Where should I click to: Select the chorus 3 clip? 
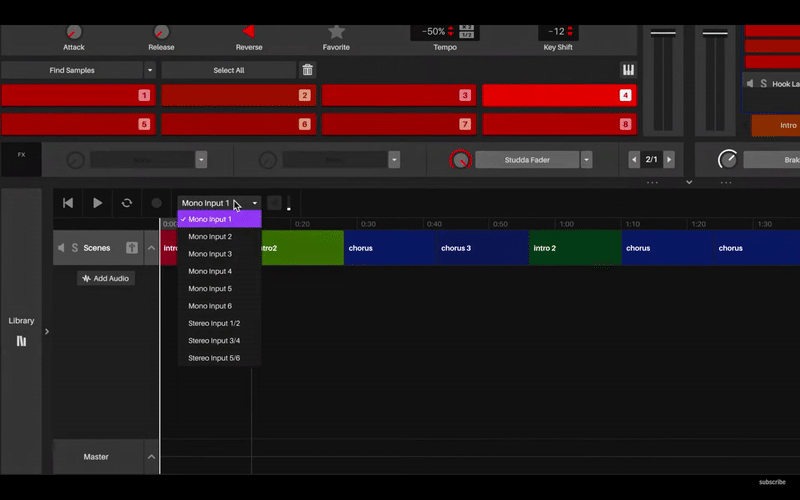[483, 248]
